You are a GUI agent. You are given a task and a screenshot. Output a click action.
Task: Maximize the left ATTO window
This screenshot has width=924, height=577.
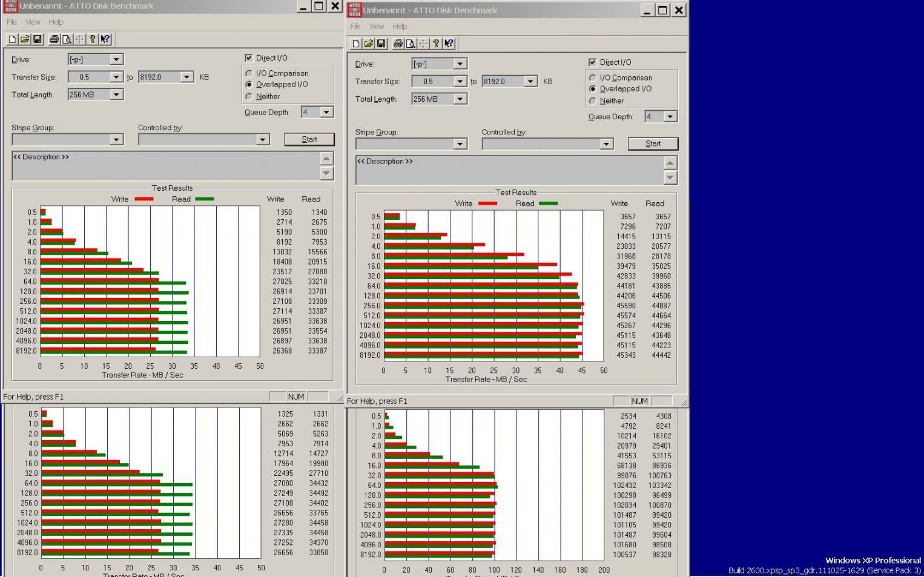(319, 6)
